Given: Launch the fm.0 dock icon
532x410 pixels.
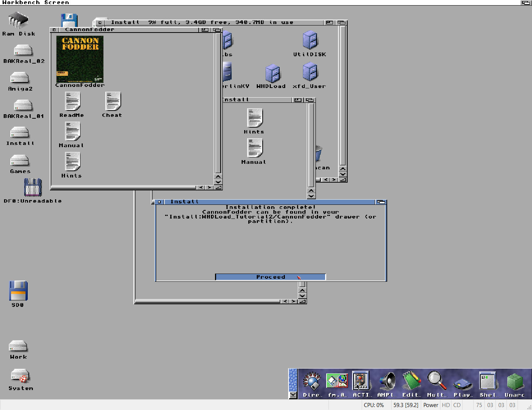Looking at the screenshot, I should coord(337,381).
